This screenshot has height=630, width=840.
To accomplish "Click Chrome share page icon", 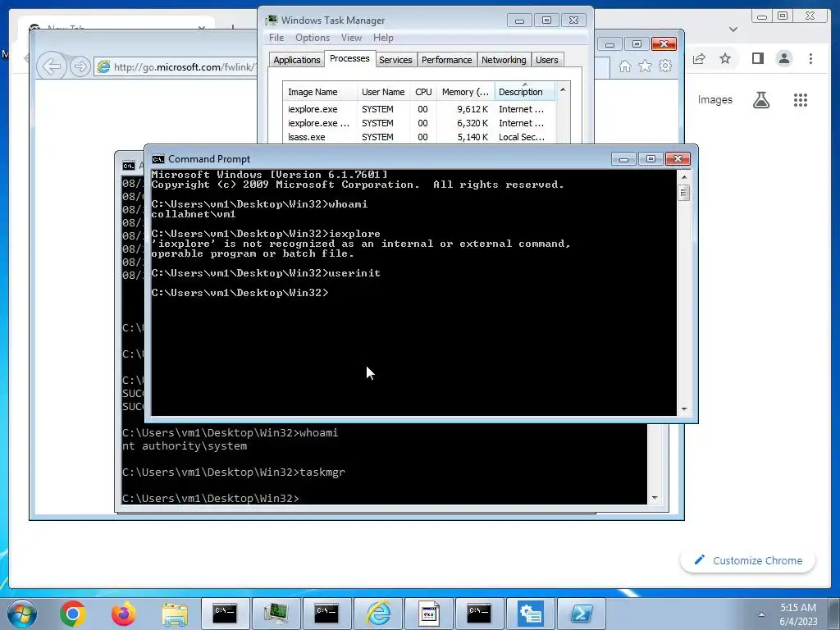I will [x=699, y=59].
